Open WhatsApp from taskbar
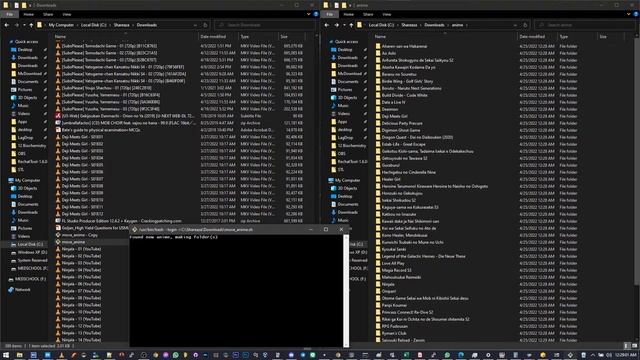Viewport: 640px width, 360px height. pos(176,355)
